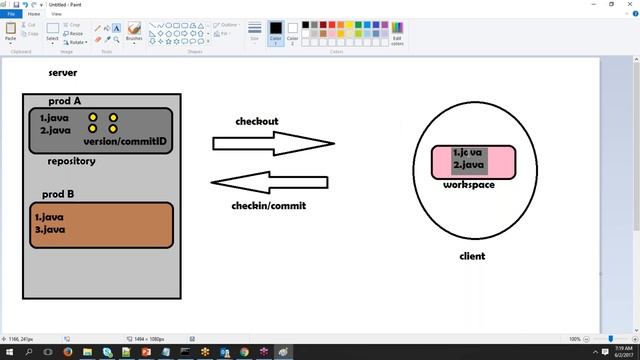The height and width of the screenshot is (360, 640).
Task: Select the Magnifier tool
Action: click(x=116, y=40)
